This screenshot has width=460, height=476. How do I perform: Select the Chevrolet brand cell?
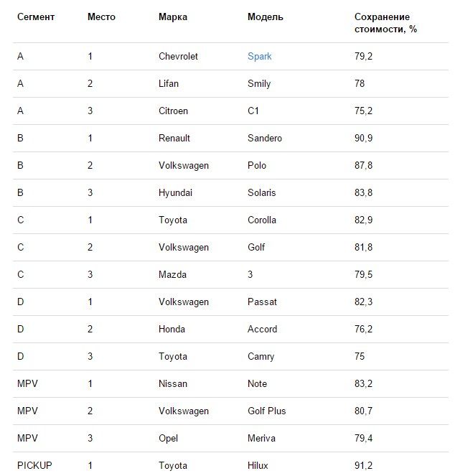(178, 56)
